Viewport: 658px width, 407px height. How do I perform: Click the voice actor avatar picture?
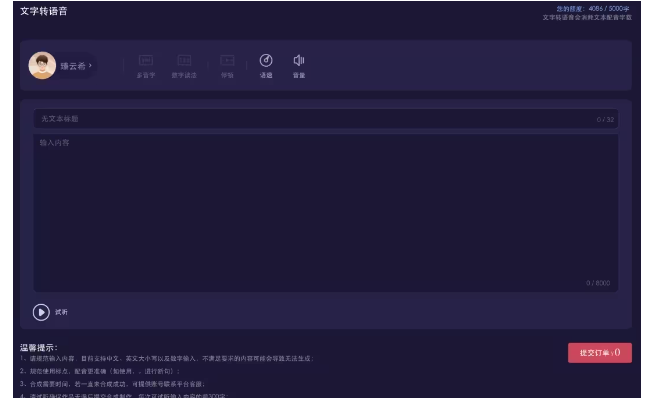42,65
